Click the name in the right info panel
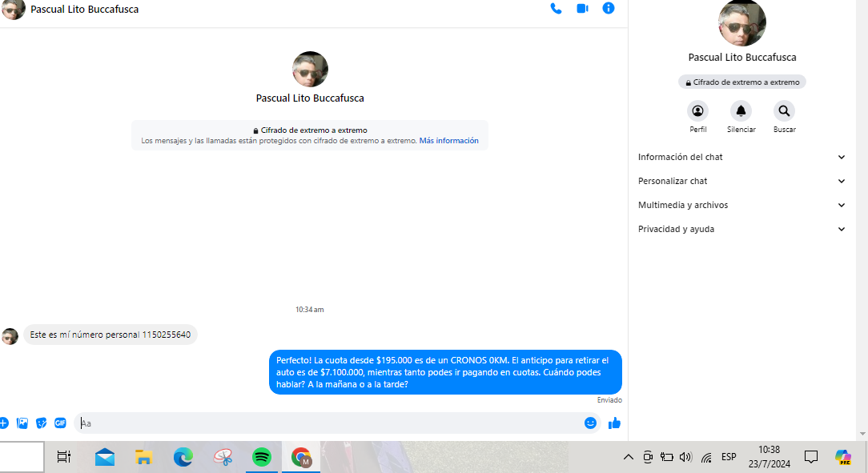The height and width of the screenshot is (473, 868). [x=741, y=58]
